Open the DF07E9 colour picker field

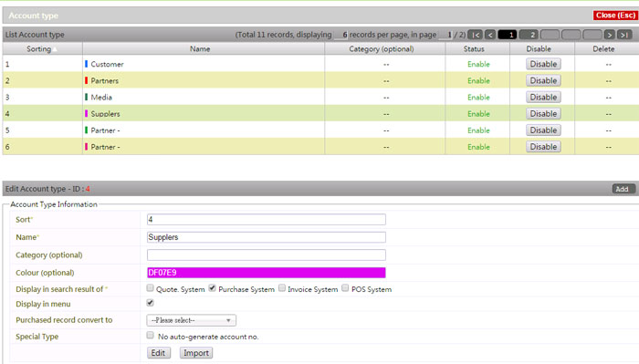tap(267, 273)
